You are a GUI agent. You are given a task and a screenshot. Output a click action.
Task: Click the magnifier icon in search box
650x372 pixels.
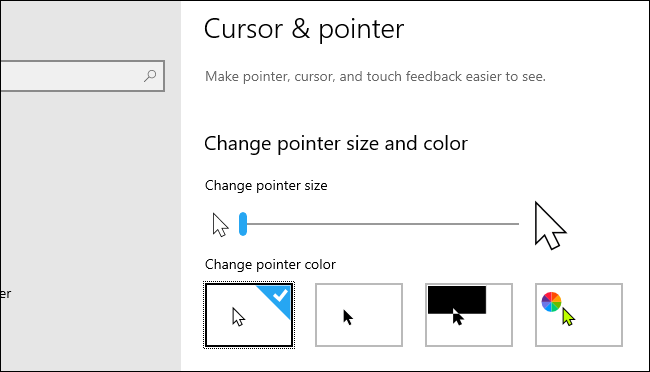pyautogui.click(x=150, y=76)
